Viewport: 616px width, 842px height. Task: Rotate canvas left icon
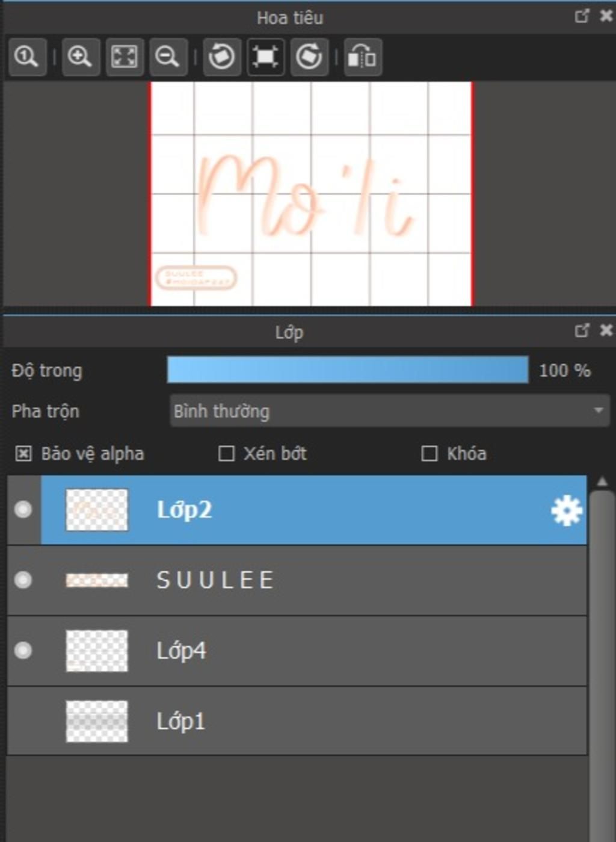[221, 57]
